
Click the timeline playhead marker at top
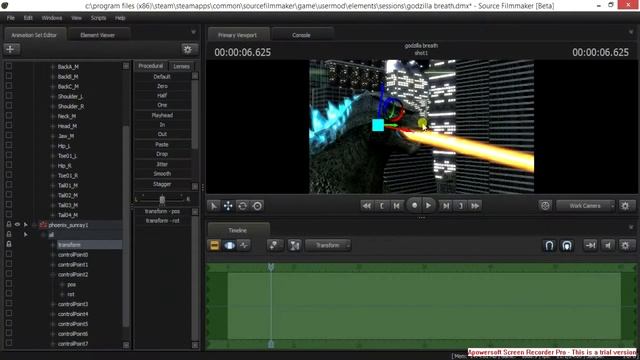coord(271,267)
